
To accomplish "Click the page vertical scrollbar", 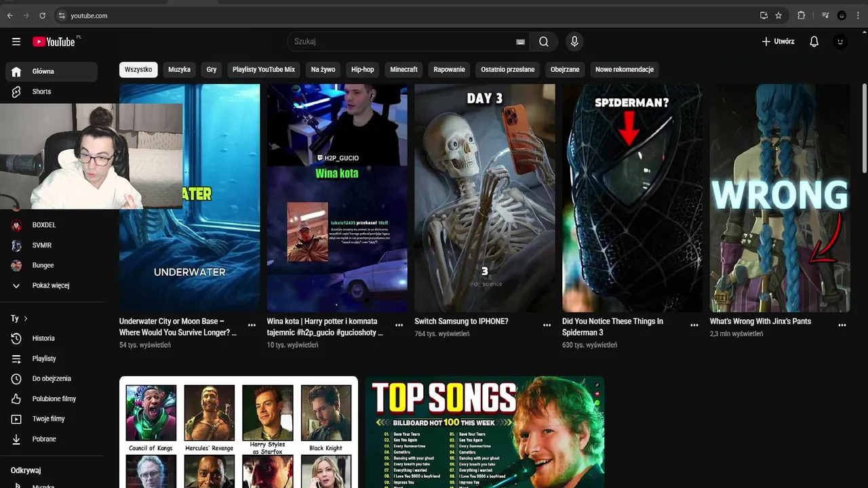I will click(x=864, y=129).
